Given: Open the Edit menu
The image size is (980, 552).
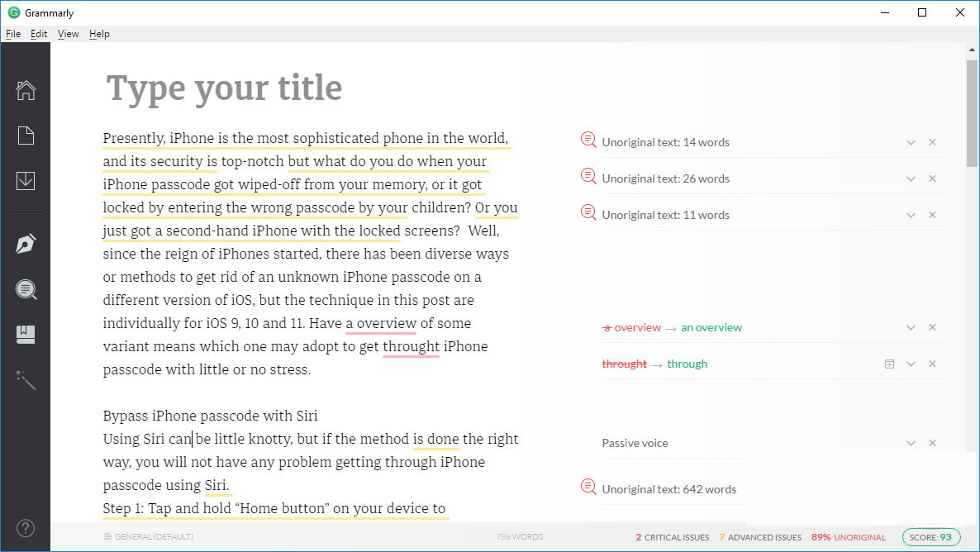Looking at the screenshot, I should tap(39, 34).
